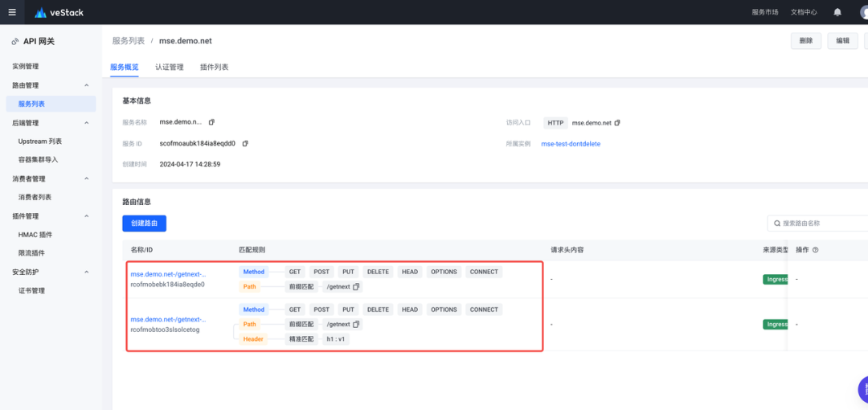Collapse the 消费者管理 sidebar group

click(86, 178)
